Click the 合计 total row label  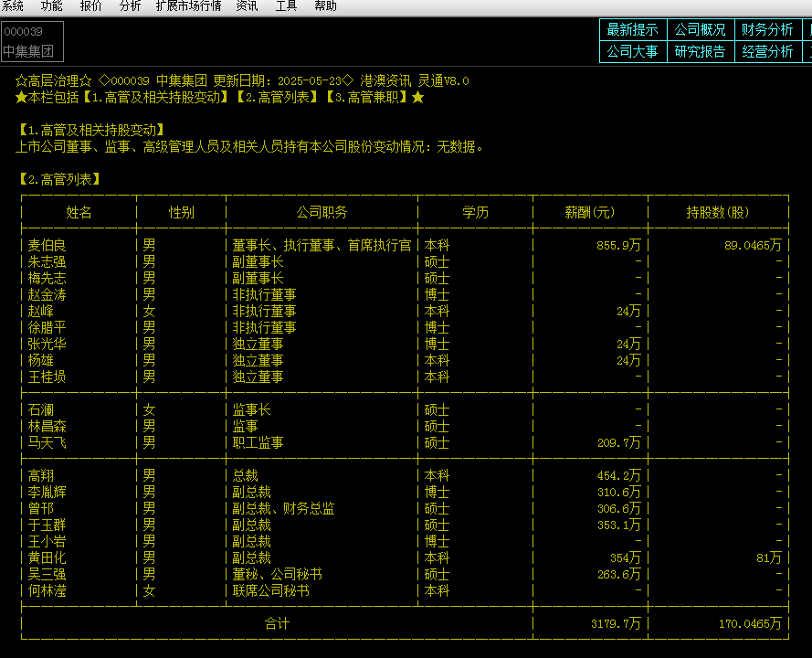[x=277, y=624]
